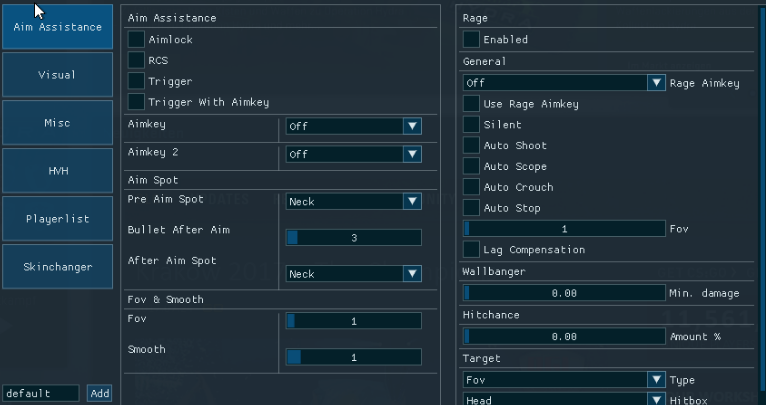766x405 pixels.
Task: Click the Smooth slider
Action: tap(354, 357)
